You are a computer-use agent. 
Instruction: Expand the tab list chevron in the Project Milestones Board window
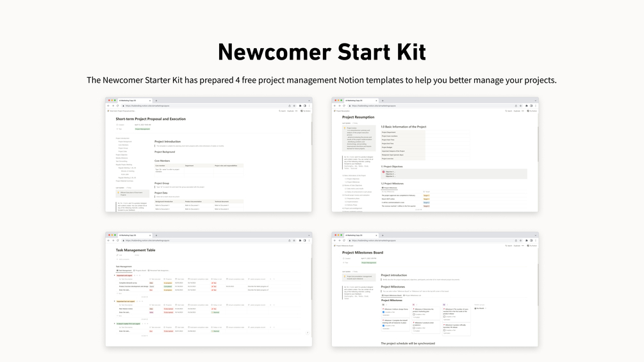click(535, 236)
